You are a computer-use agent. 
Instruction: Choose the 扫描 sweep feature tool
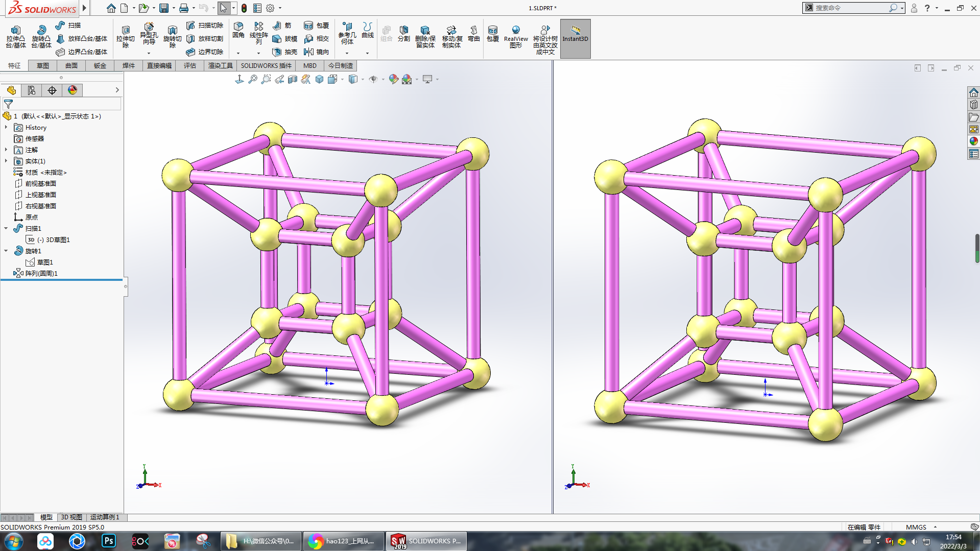point(68,25)
